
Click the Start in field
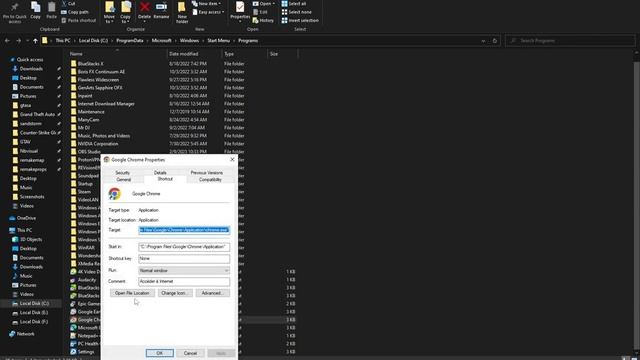click(x=184, y=247)
